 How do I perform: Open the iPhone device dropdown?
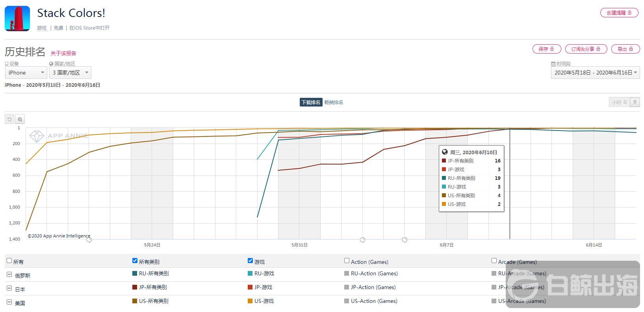26,73
